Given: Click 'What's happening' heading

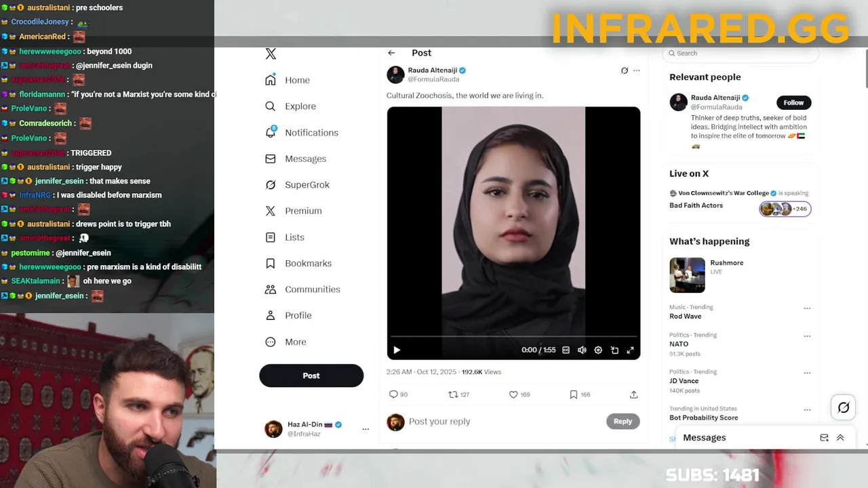Looking at the screenshot, I should [x=709, y=241].
